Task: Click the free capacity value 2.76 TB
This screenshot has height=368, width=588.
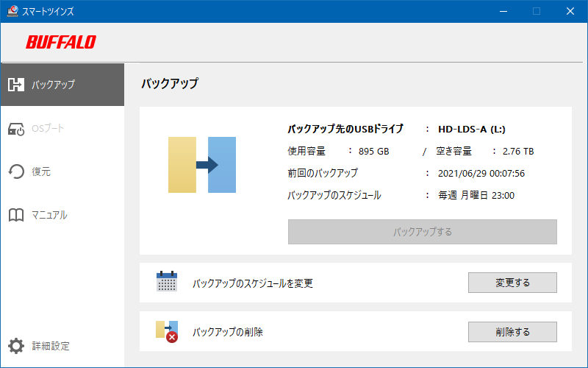Action: 518,152
